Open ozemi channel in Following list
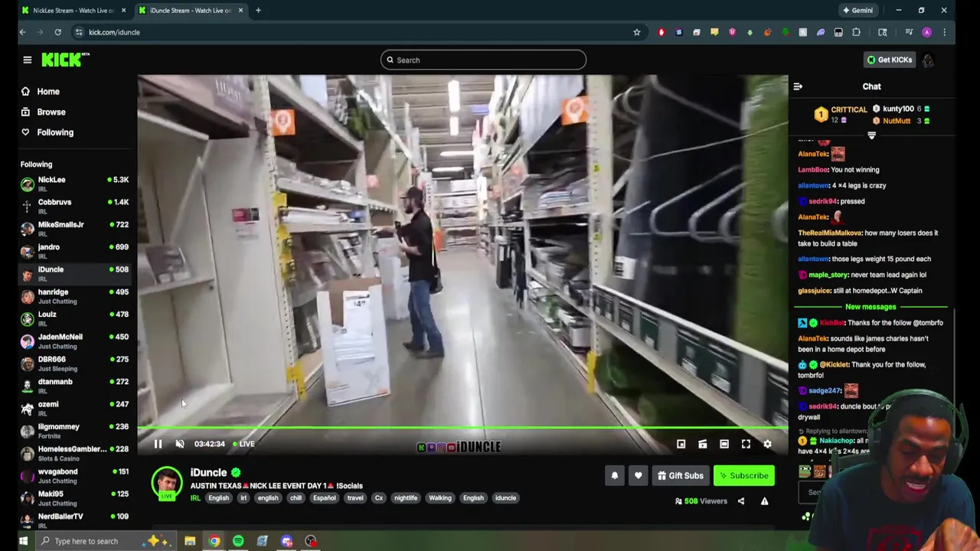 pyautogui.click(x=75, y=408)
